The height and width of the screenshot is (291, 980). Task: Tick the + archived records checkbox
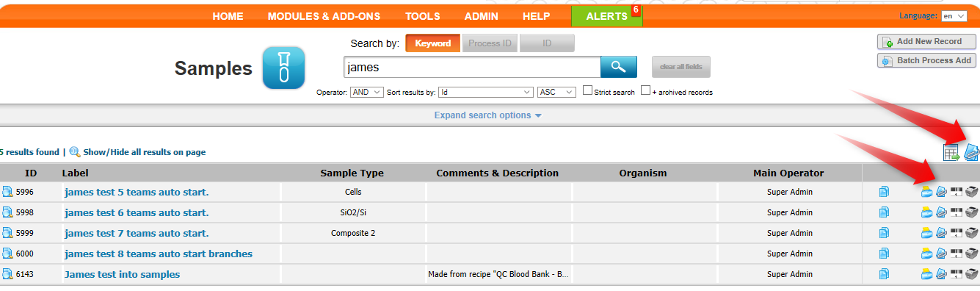pyautogui.click(x=646, y=91)
